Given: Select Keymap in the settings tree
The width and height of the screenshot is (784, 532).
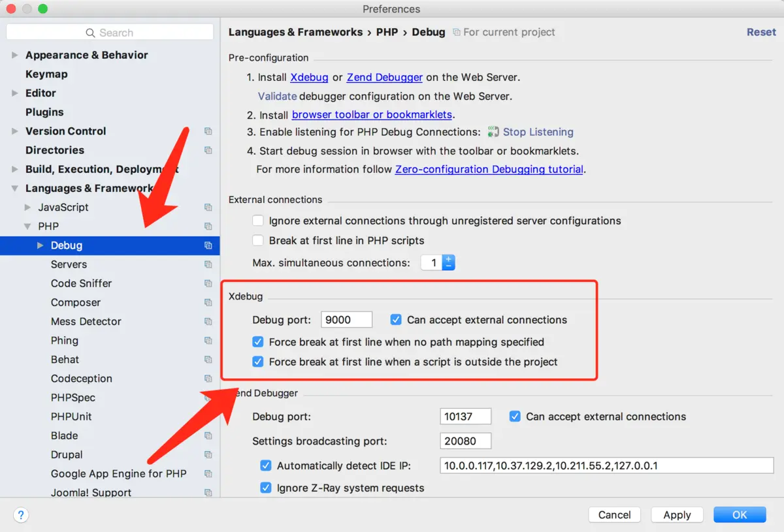Looking at the screenshot, I should pyautogui.click(x=46, y=74).
